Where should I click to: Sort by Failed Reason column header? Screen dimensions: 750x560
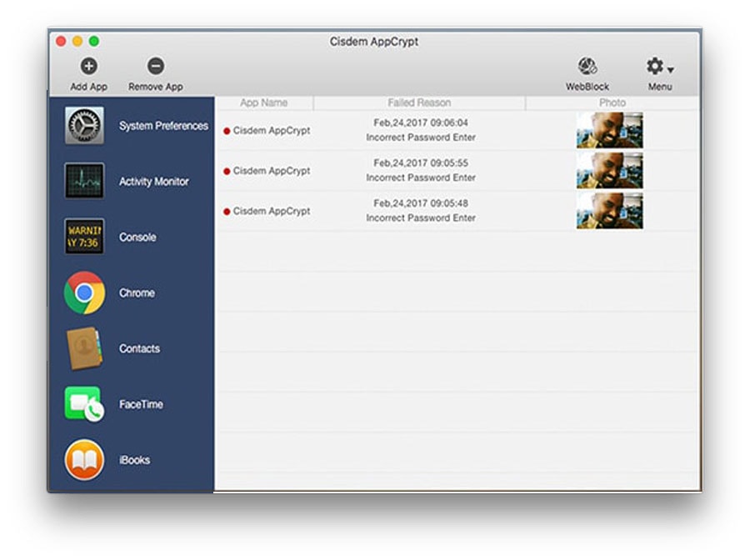(419, 102)
